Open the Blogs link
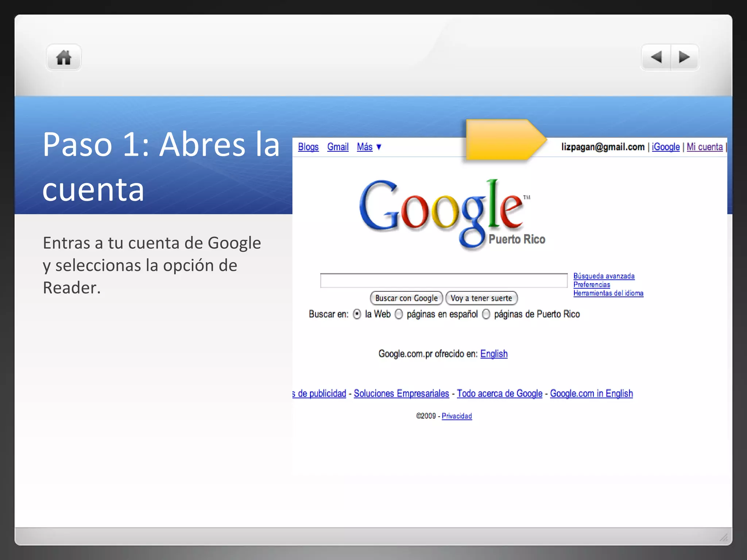The image size is (747, 560). (x=308, y=147)
